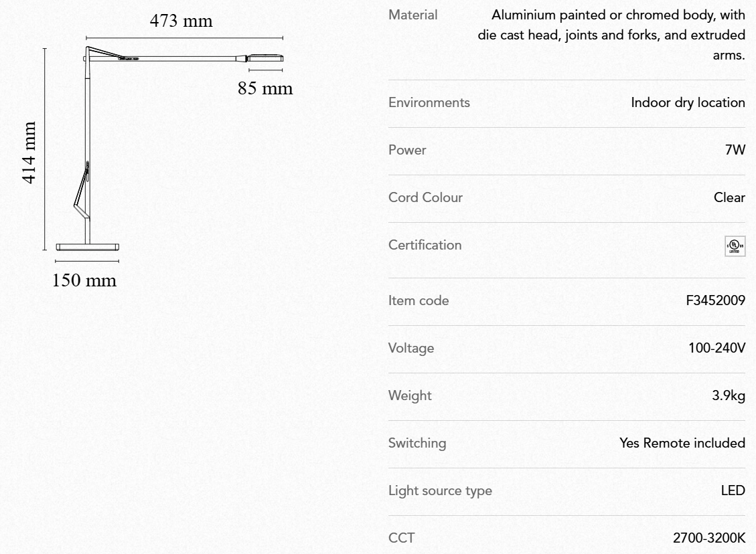Image resolution: width=756 pixels, height=554 pixels.
Task: Select the 150 mm base dimension label
Action: click(x=84, y=280)
